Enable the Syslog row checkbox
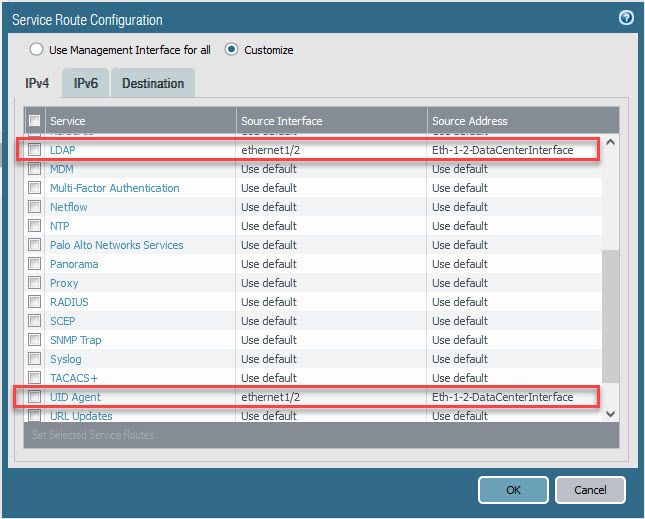Screen dimensions: 645x519 34,359
